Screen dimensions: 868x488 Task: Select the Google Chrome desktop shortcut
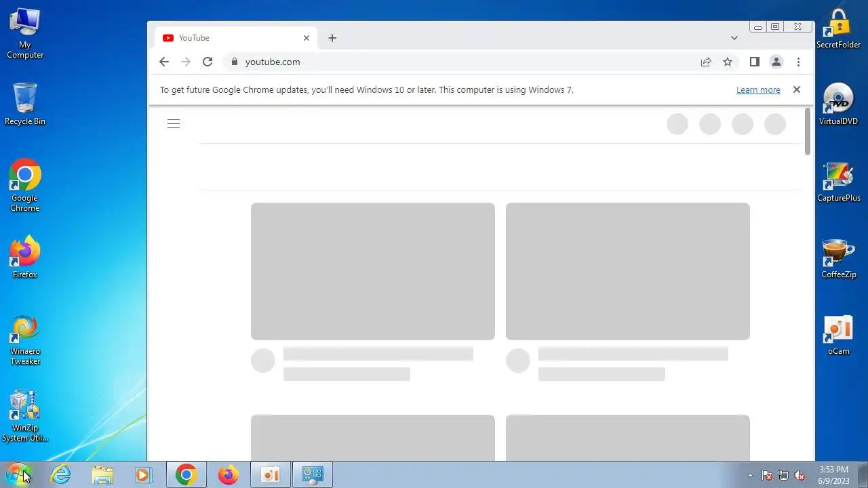point(25,186)
